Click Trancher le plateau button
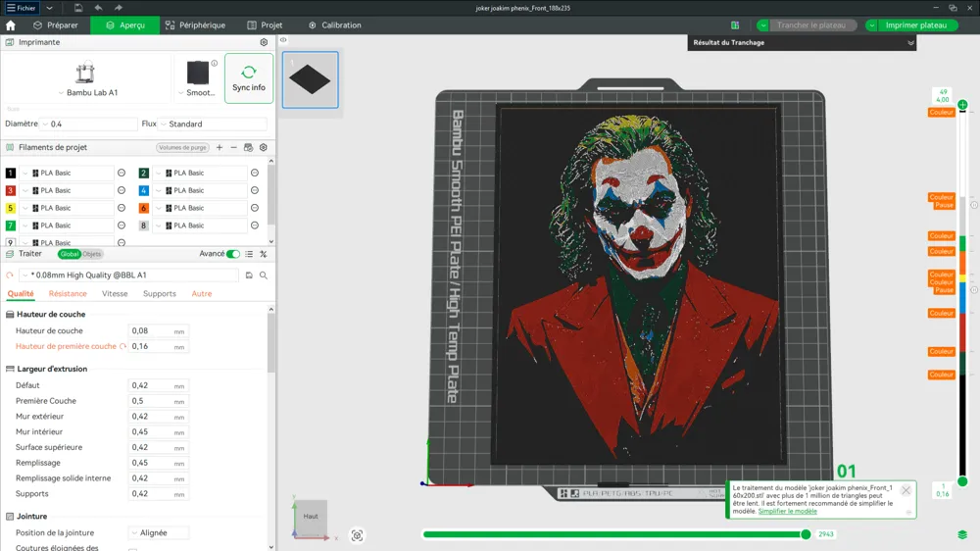The height and width of the screenshot is (551, 980). click(810, 25)
